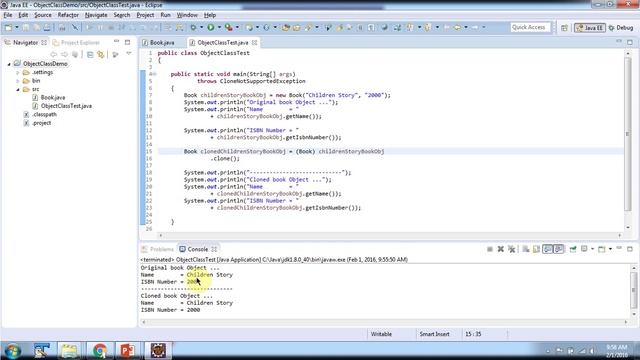The height and width of the screenshot is (360, 640).
Task: Open the Navigator view menu triangle
Action: (x=129, y=54)
